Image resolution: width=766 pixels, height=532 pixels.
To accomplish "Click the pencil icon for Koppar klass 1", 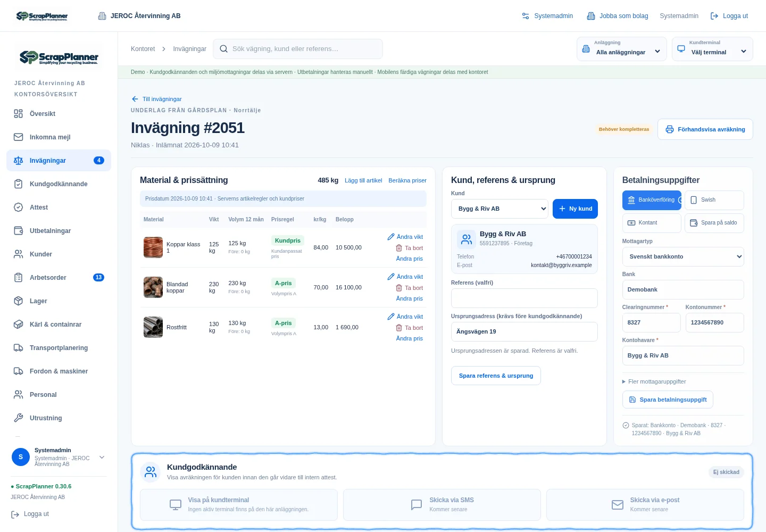I will click(x=391, y=237).
